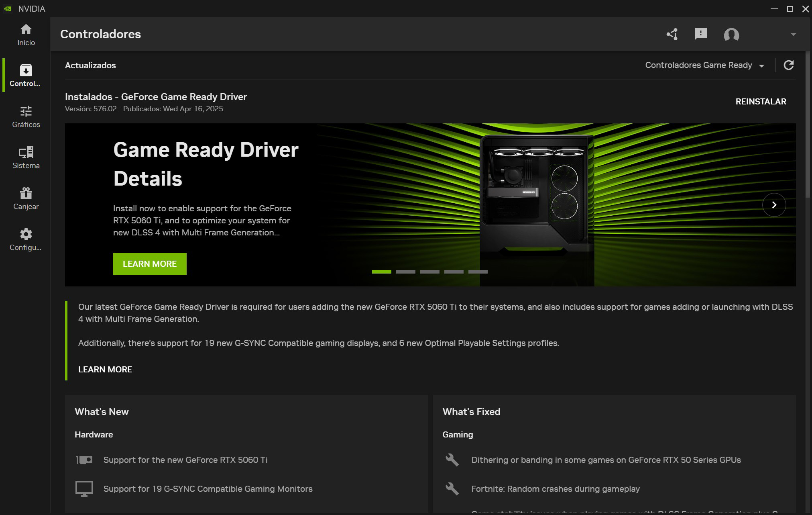The width and height of the screenshot is (812, 515).
Task: Minimize the NVIDIA app window
Action: pyautogui.click(x=774, y=9)
